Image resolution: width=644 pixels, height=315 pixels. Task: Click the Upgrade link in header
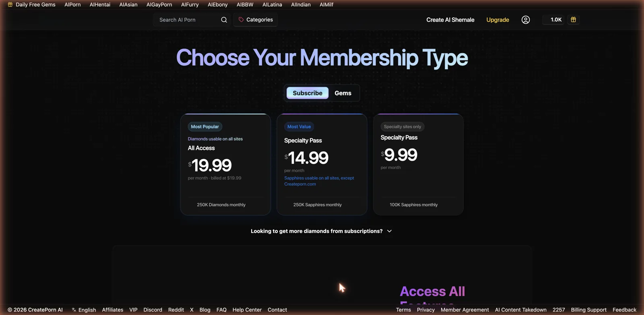[497, 20]
